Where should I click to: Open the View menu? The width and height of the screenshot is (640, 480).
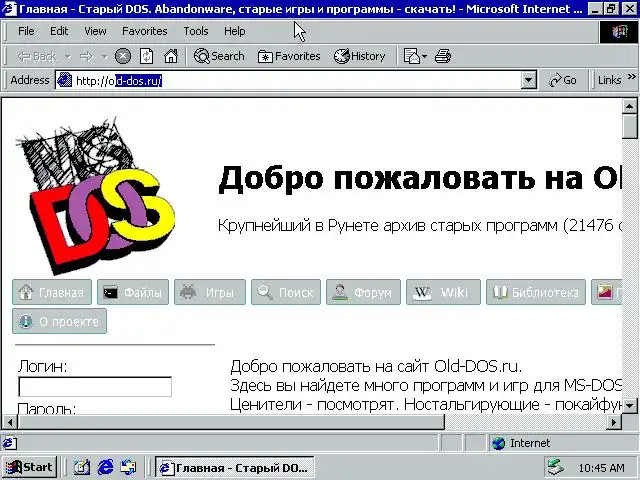(95, 31)
